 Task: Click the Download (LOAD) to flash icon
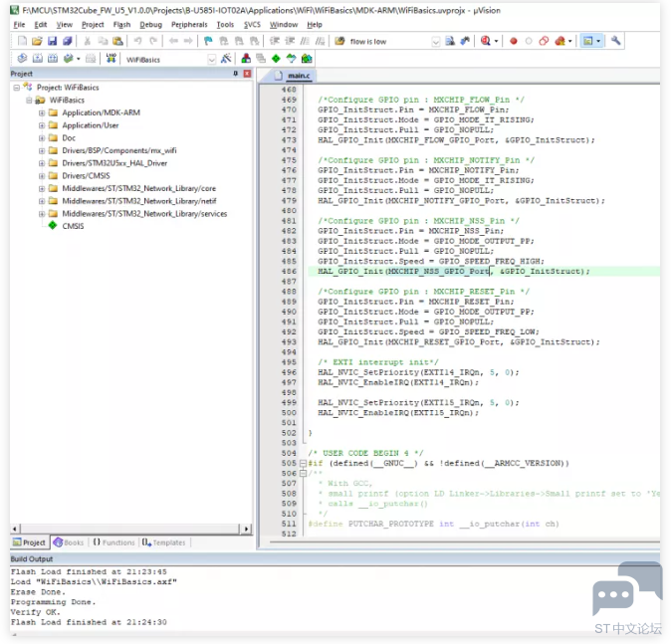(111, 59)
